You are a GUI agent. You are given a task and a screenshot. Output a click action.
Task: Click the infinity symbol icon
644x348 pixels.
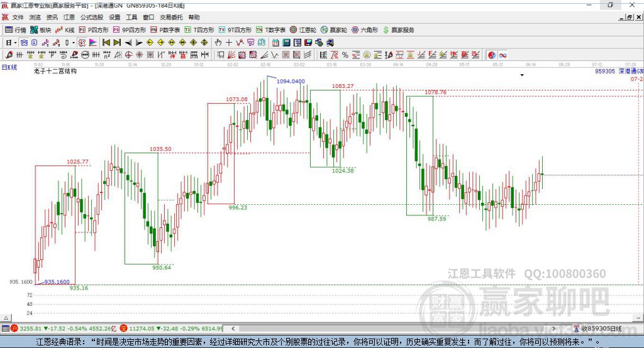502,55
